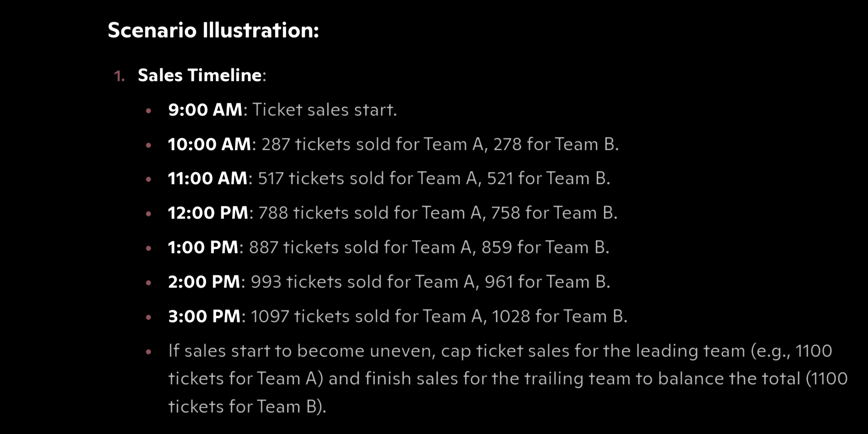Click the 10:00 AM timestamp
The height and width of the screenshot is (434, 868).
209,144
